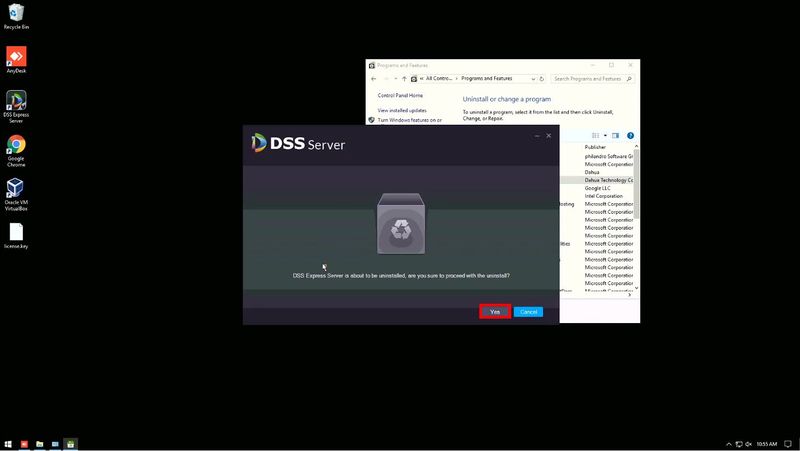Click the vertical scrollbar in programs list

(636, 184)
